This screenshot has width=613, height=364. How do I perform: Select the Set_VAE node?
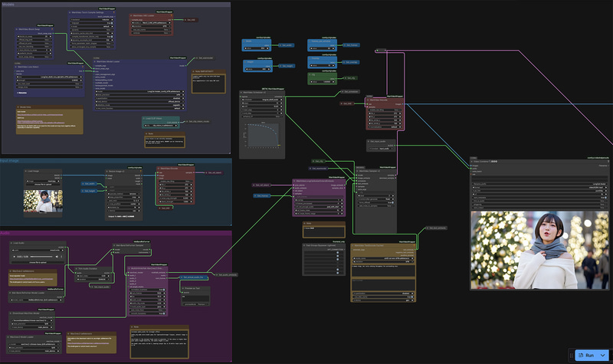click(x=189, y=20)
